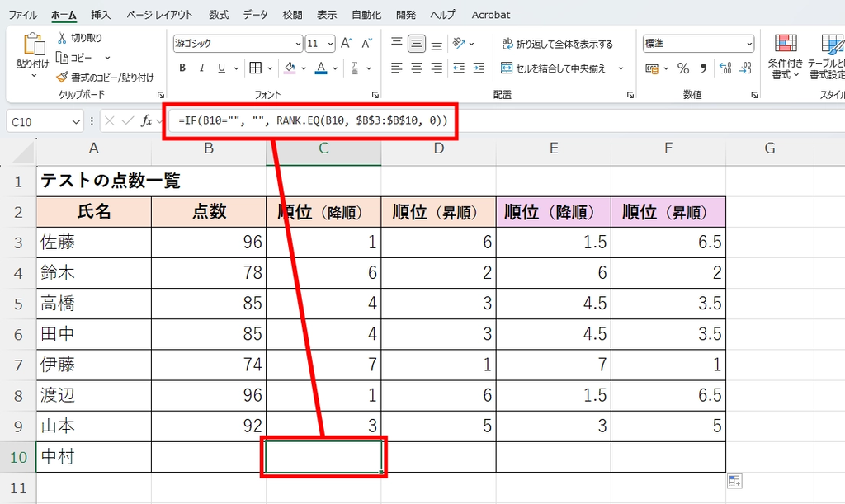Toggle center alignment in the 配置 group
Screen dimensions: 845x504
tap(415, 67)
